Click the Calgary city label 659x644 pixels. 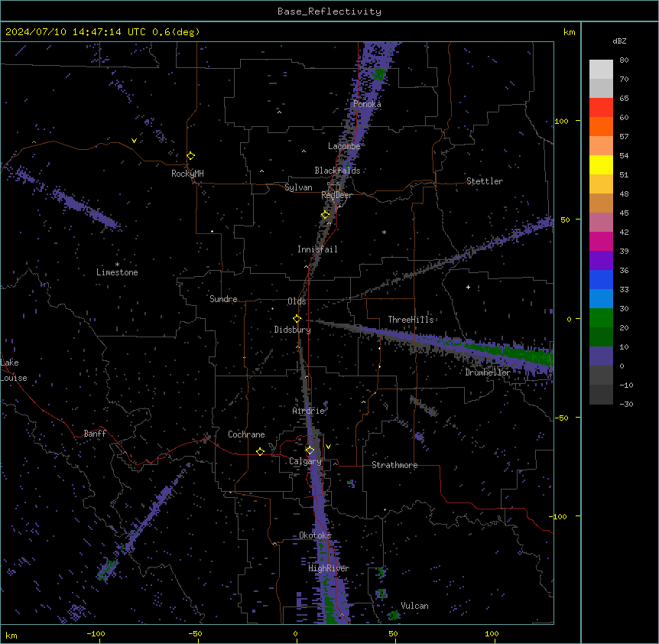tap(305, 461)
